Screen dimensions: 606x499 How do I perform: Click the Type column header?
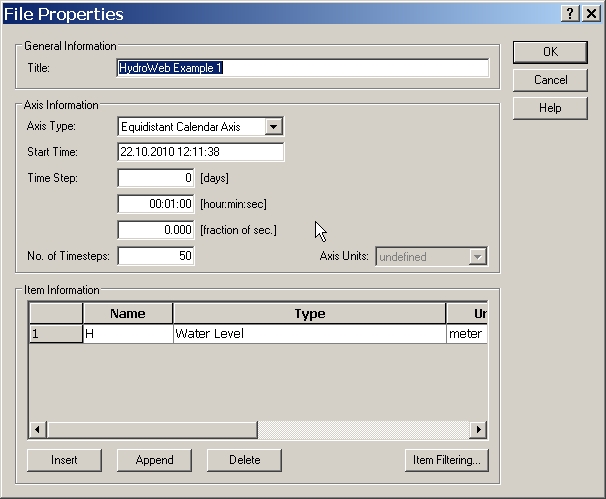coord(309,314)
